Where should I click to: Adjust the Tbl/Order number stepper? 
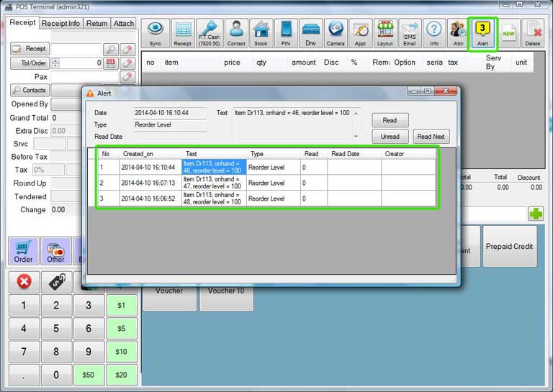click(x=55, y=63)
